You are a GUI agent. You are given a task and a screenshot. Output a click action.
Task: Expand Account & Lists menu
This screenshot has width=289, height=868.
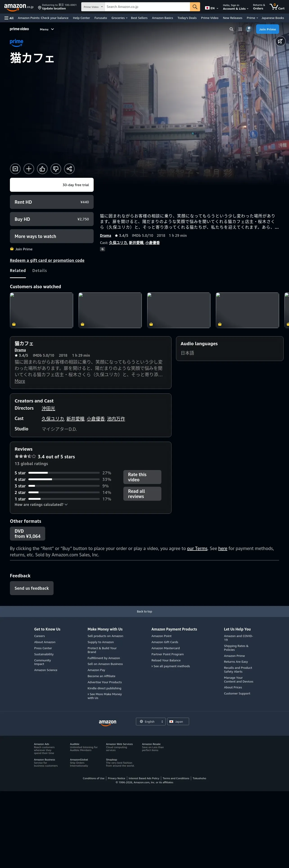coord(235,7)
